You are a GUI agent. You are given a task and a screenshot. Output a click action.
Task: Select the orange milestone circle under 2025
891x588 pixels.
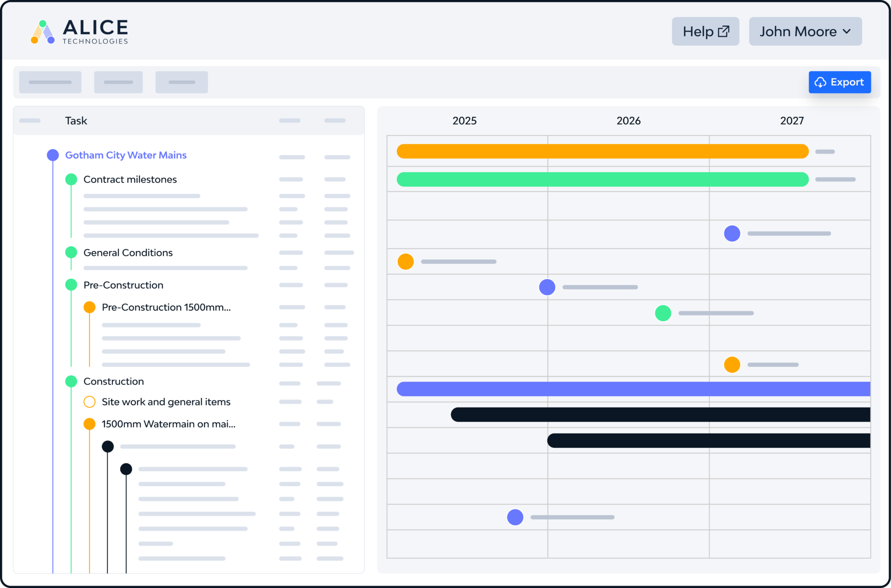(x=406, y=261)
